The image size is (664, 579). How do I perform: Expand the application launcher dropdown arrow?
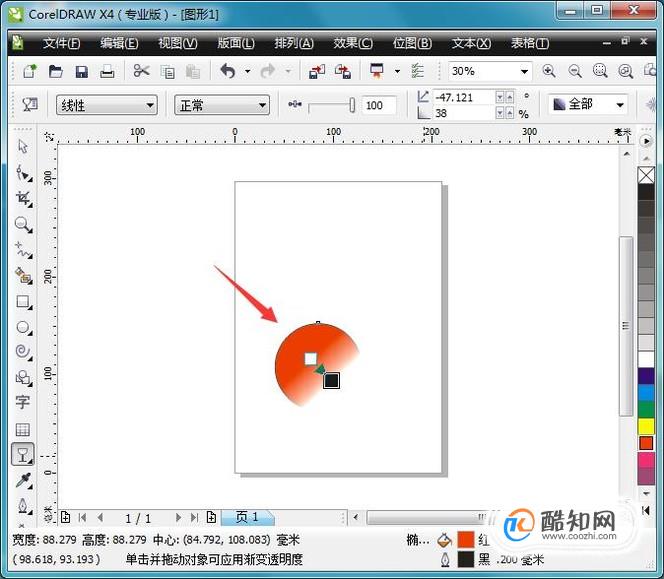(x=397, y=71)
